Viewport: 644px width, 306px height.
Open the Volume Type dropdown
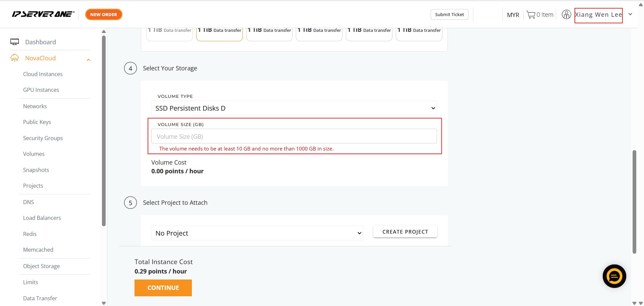click(294, 108)
